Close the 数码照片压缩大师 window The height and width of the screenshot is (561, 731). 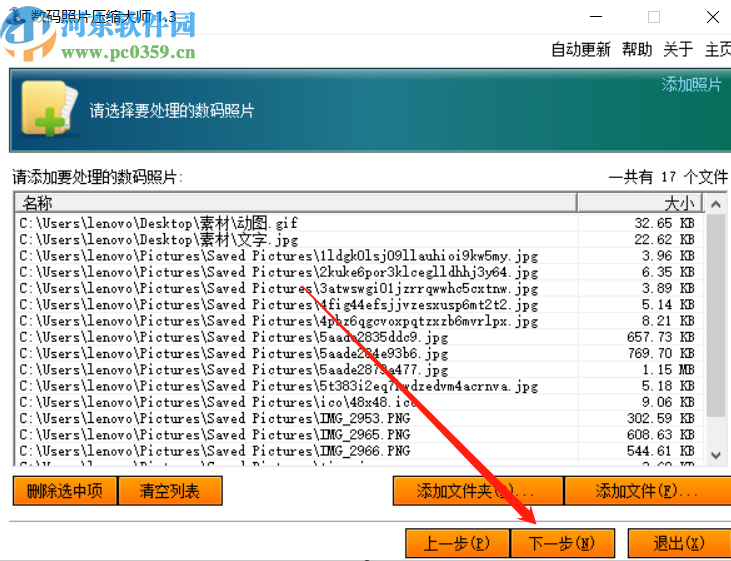712,17
